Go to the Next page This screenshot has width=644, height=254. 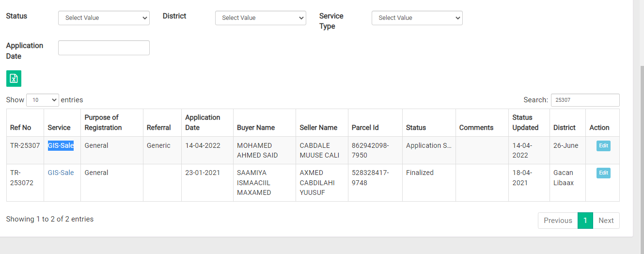[x=606, y=221]
